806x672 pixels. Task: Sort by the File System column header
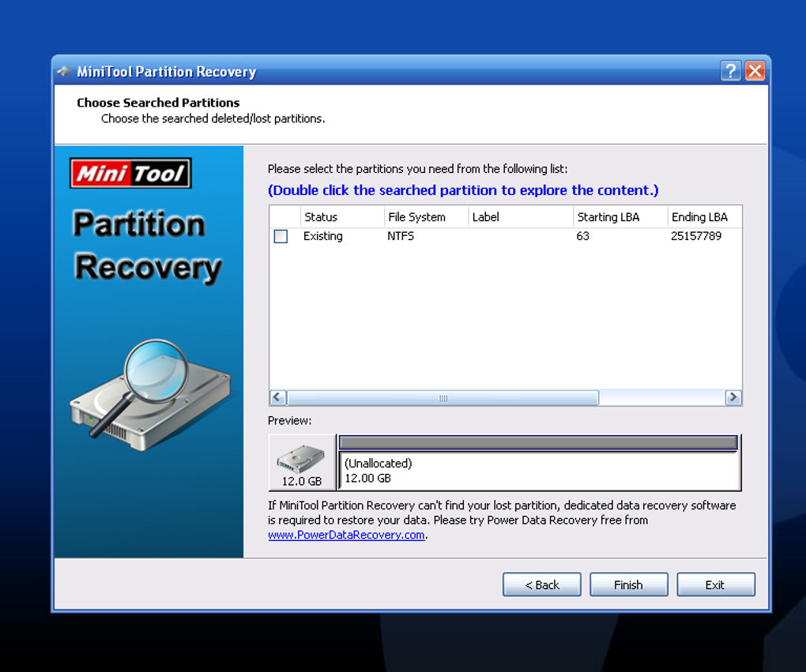click(x=426, y=217)
